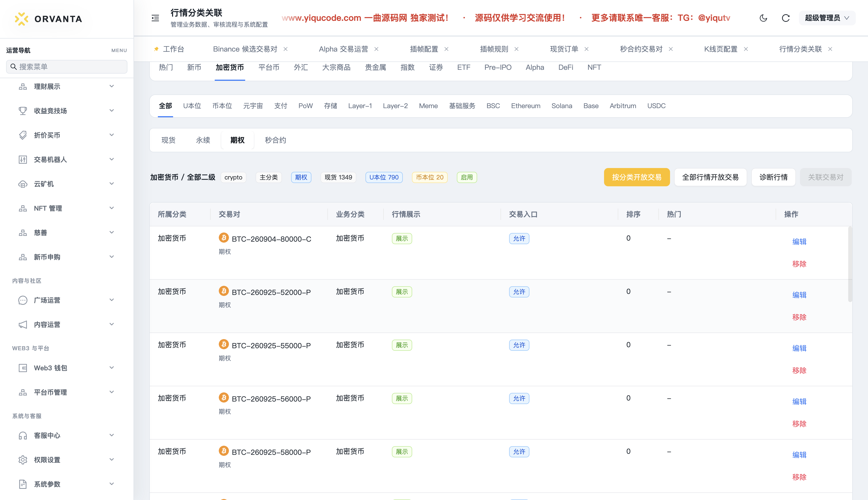Expand the 折价买币 menu chevron

pos(112,135)
